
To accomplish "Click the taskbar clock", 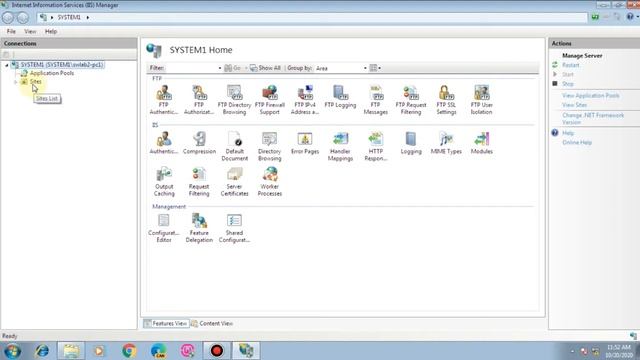I will click(x=619, y=351).
